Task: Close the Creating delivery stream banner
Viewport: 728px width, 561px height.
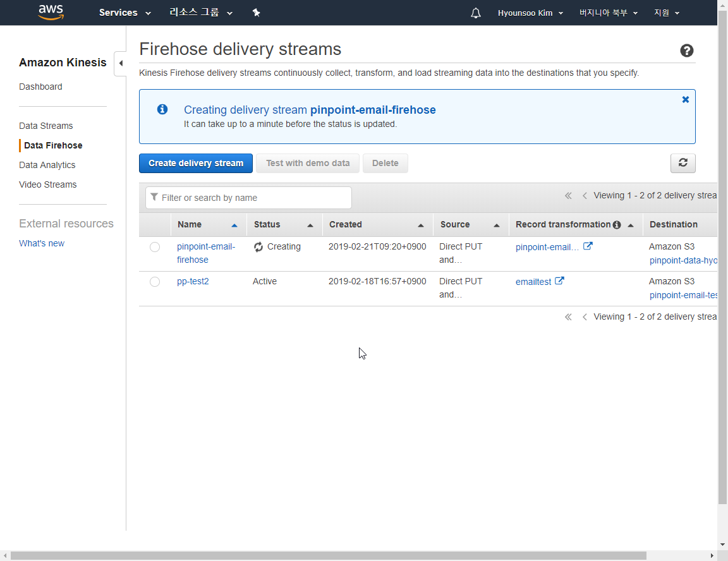Action: (685, 99)
